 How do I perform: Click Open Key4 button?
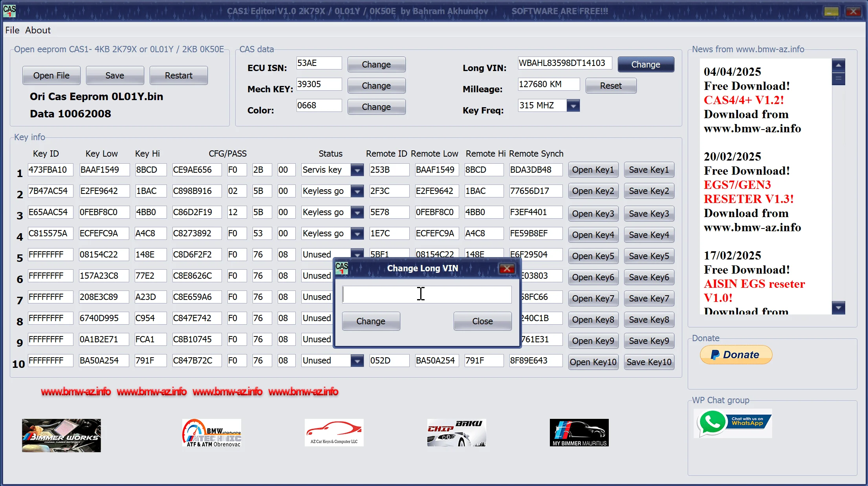[x=593, y=235]
